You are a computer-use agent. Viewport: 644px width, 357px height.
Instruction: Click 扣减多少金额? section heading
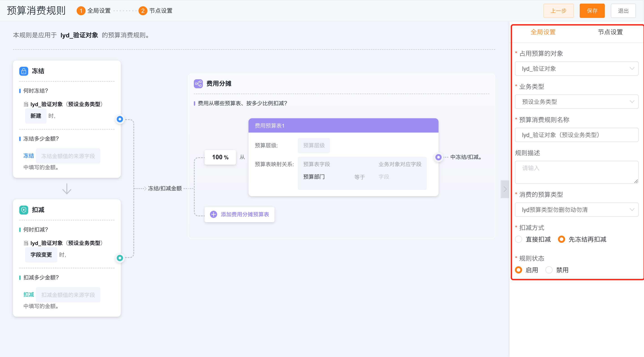click(41, 277)
